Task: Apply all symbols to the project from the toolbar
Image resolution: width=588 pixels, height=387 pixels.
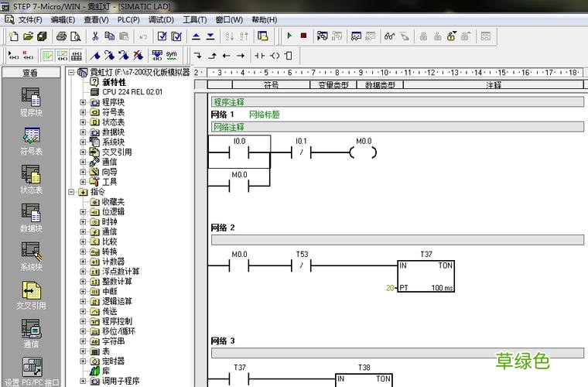Action: [157, 56]
